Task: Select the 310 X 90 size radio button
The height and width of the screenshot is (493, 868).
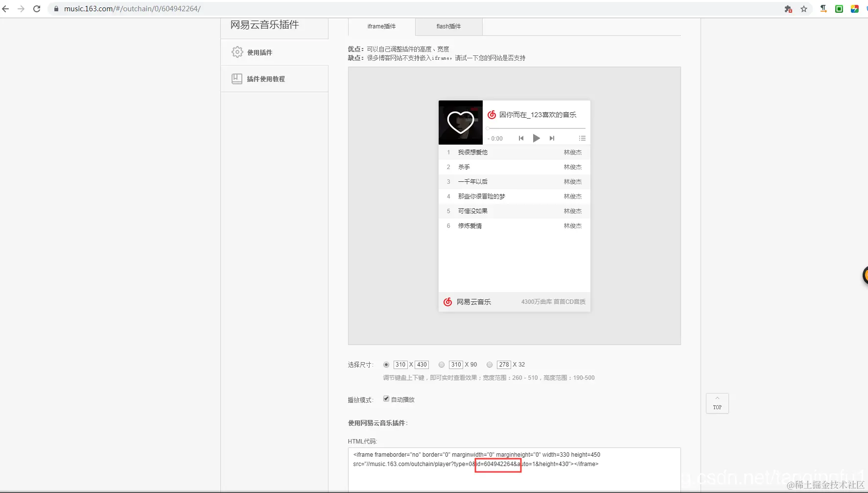Action: coord(442,365)
